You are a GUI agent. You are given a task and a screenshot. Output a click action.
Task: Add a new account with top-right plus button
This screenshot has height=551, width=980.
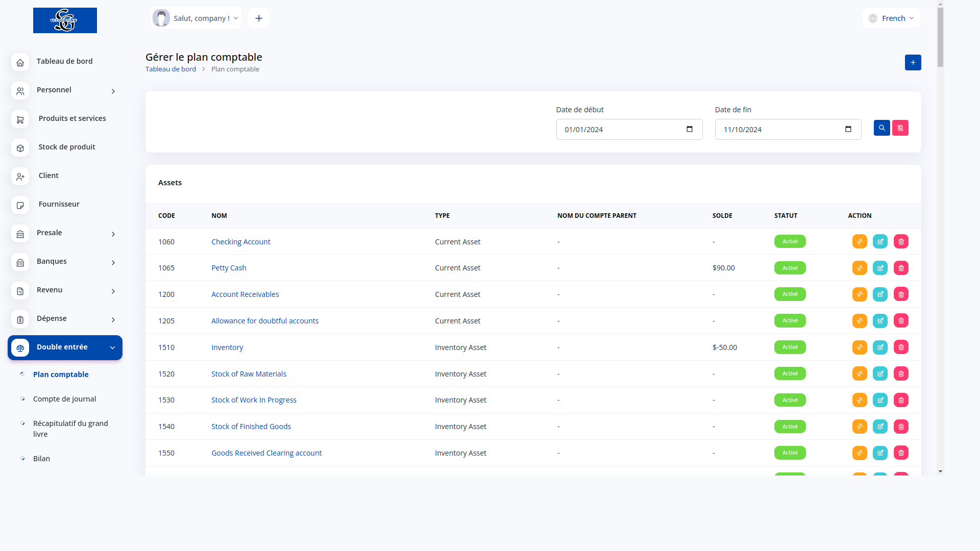pyautogui.click(x=913, y=63)
